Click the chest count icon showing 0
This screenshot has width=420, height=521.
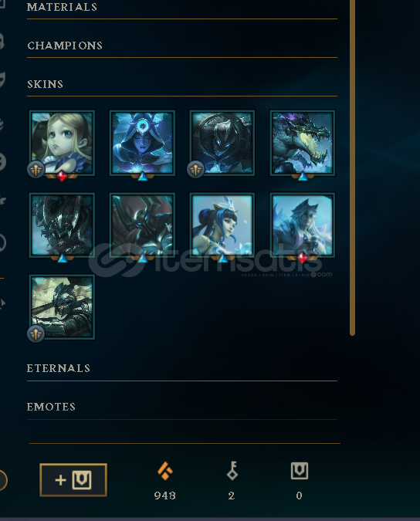point(300,471)
